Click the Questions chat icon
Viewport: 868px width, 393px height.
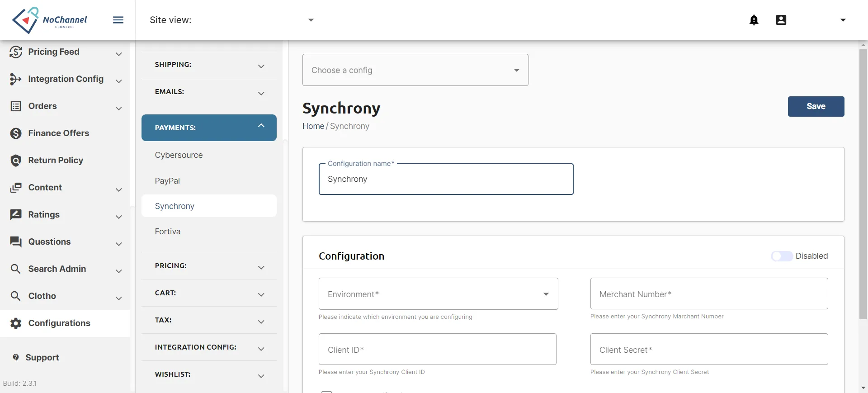(16, 242)
